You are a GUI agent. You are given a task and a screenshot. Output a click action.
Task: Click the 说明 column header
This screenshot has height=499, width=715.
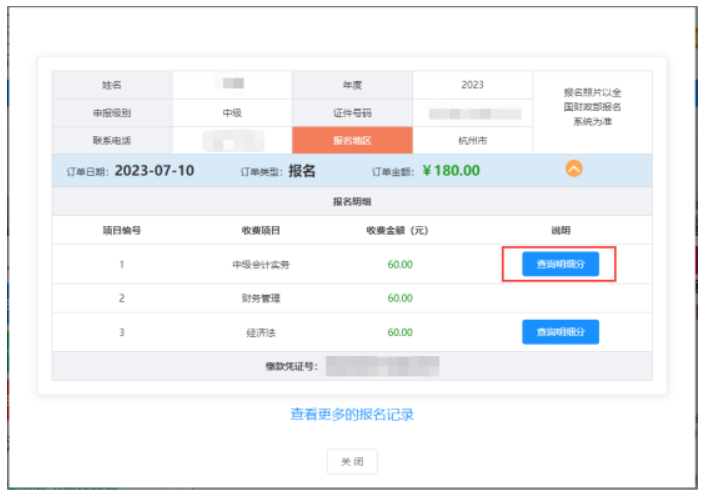pyautogui.click(x=560, y=230)
